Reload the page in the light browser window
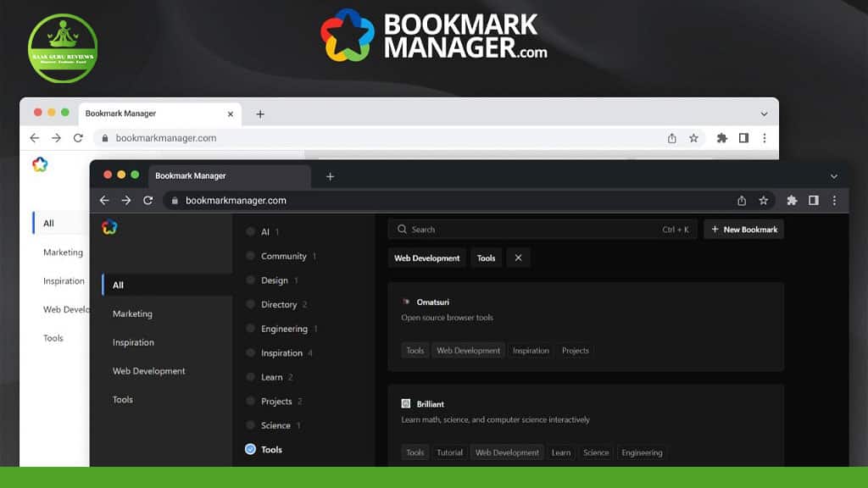Screen dimensions: 868x488 pos(78,138)
